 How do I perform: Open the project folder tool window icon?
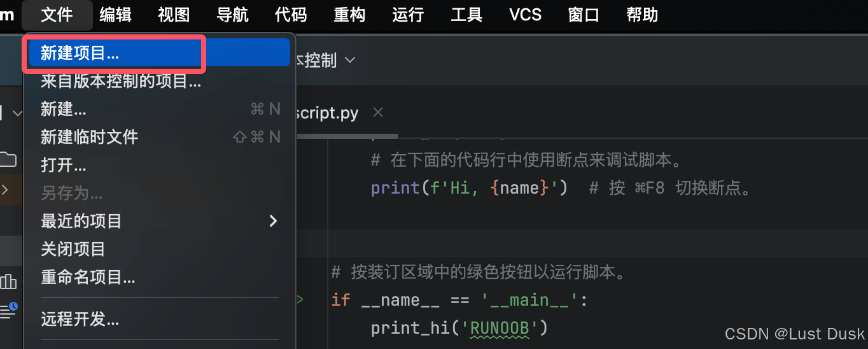point(8,159)
